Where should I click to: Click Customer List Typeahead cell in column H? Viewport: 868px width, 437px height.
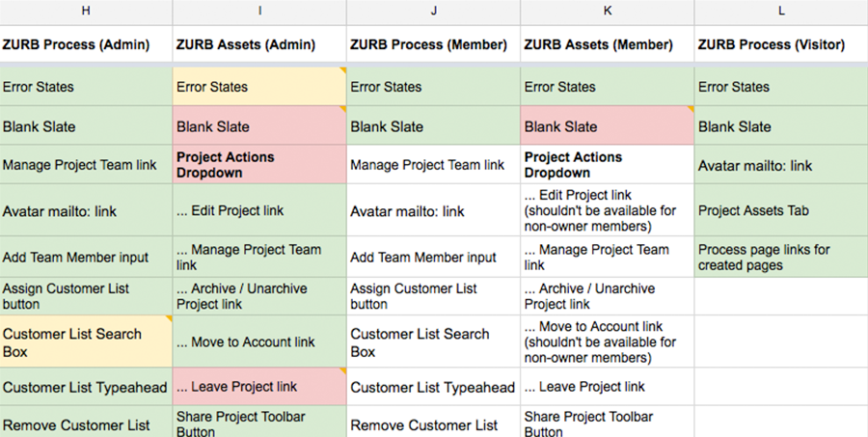point(86,386)
